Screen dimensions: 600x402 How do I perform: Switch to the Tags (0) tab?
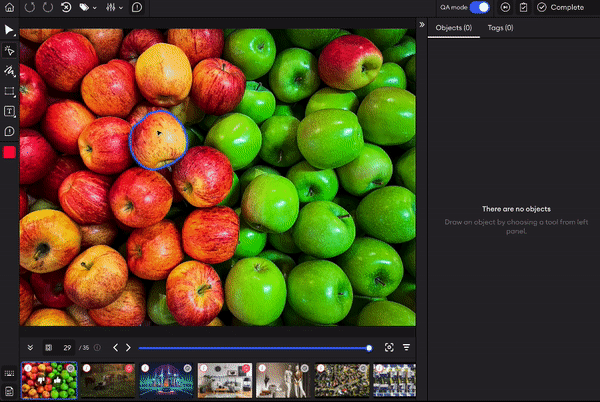(x=500, y=28)
